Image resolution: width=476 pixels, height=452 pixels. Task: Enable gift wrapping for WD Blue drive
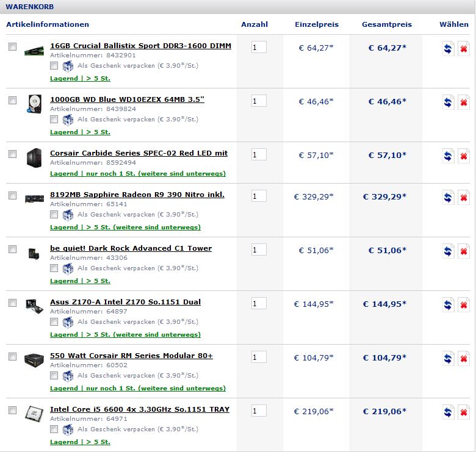click(54, 119)
